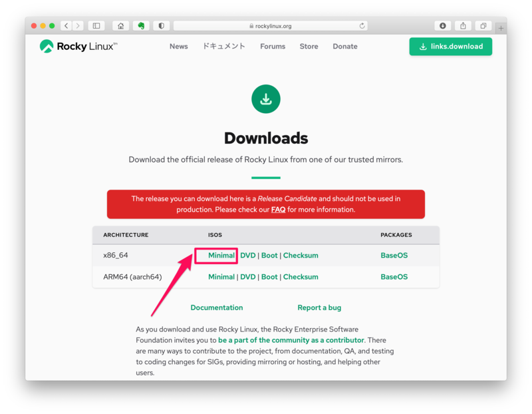Click the green links.download button
Screen dimensions: 532x414
[x=451, y=47]
